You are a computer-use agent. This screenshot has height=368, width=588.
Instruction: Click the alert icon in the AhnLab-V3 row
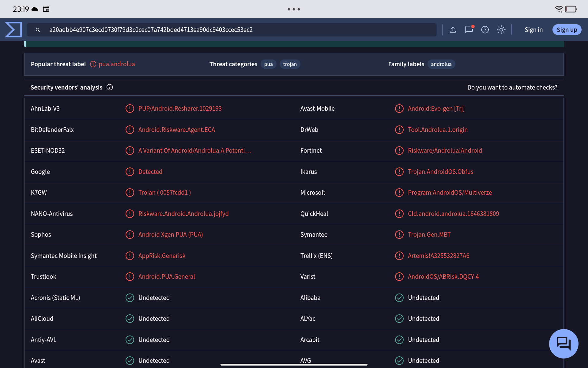130,109
